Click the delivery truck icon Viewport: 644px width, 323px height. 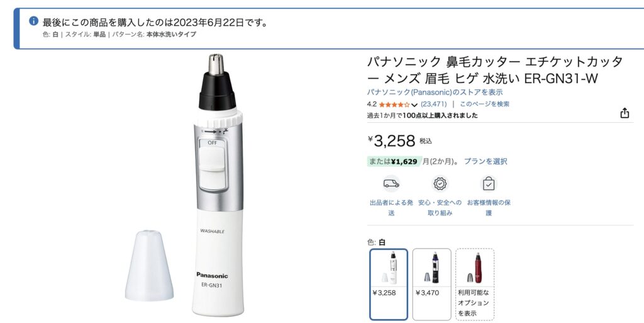(391, 184)
